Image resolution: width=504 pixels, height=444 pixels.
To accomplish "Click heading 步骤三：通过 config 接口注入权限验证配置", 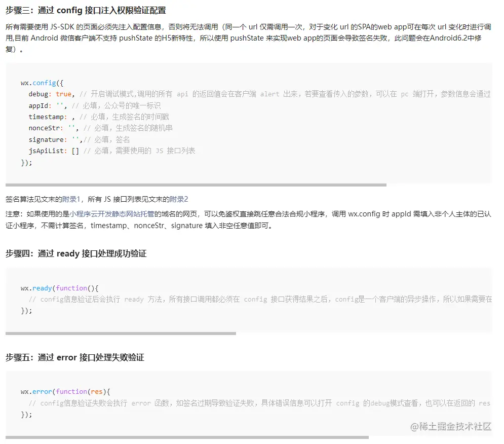I will (x=86, y=11).
